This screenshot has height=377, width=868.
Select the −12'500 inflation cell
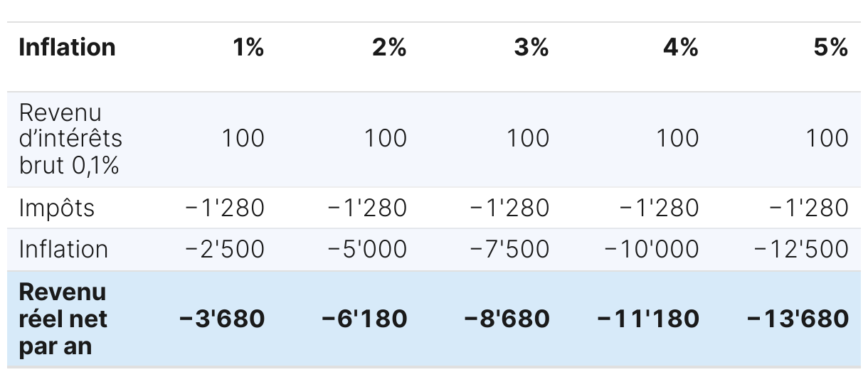click(801, 250)
